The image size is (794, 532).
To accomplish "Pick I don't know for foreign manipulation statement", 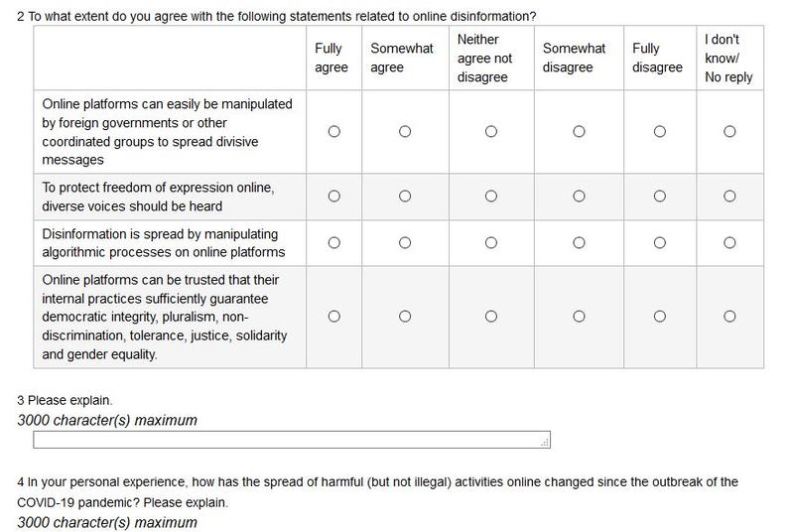I will [x=729, y=131].
